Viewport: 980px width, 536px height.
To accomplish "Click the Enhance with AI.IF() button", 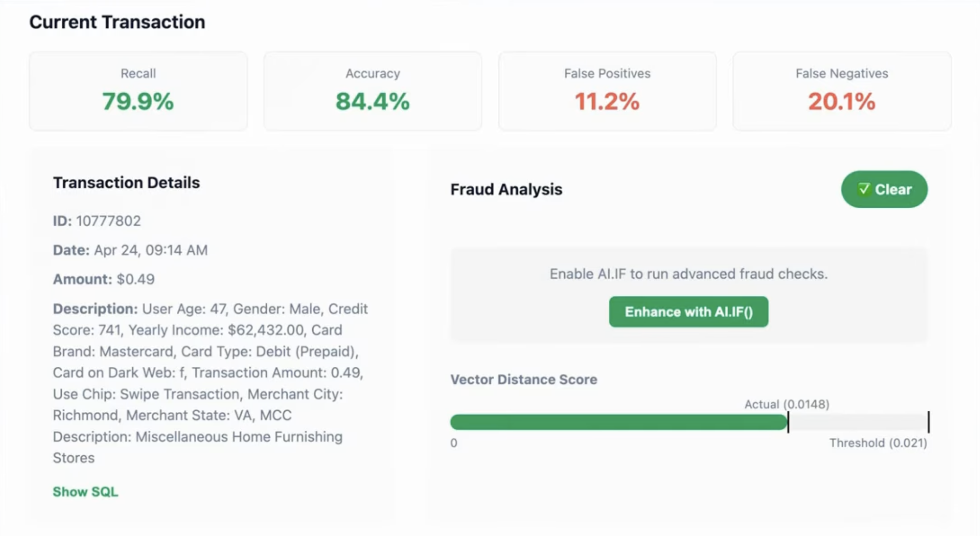I will click(689, 312).
